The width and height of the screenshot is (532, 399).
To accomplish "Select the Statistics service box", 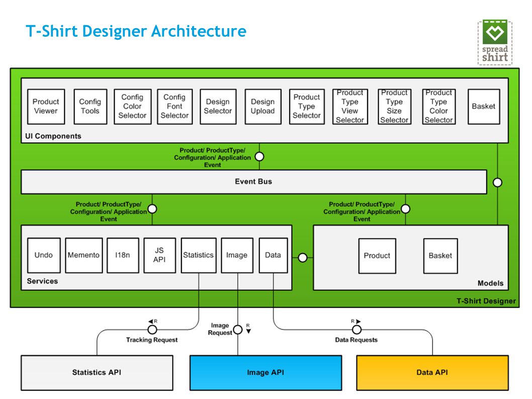I will (199, 256).
